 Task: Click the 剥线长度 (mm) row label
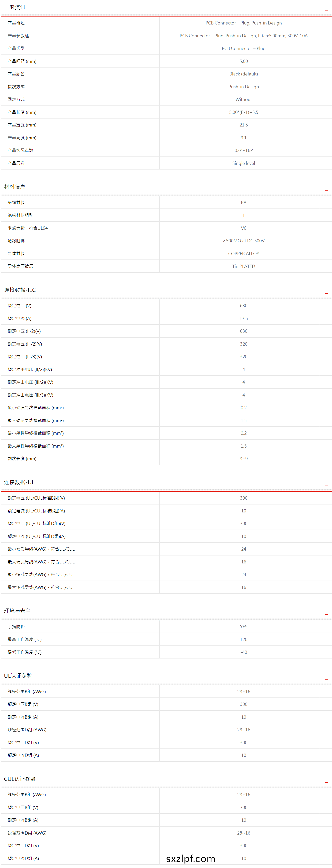[22, 459]
